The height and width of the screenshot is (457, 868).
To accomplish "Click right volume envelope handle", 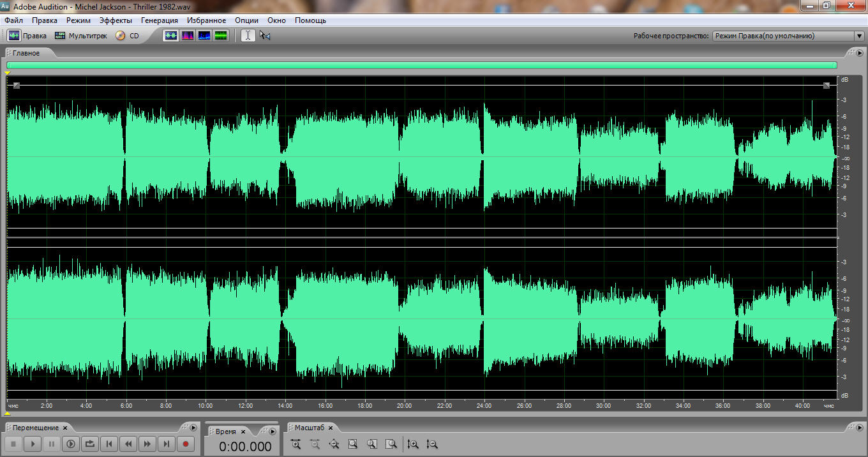I will click(x=827, y=86).
